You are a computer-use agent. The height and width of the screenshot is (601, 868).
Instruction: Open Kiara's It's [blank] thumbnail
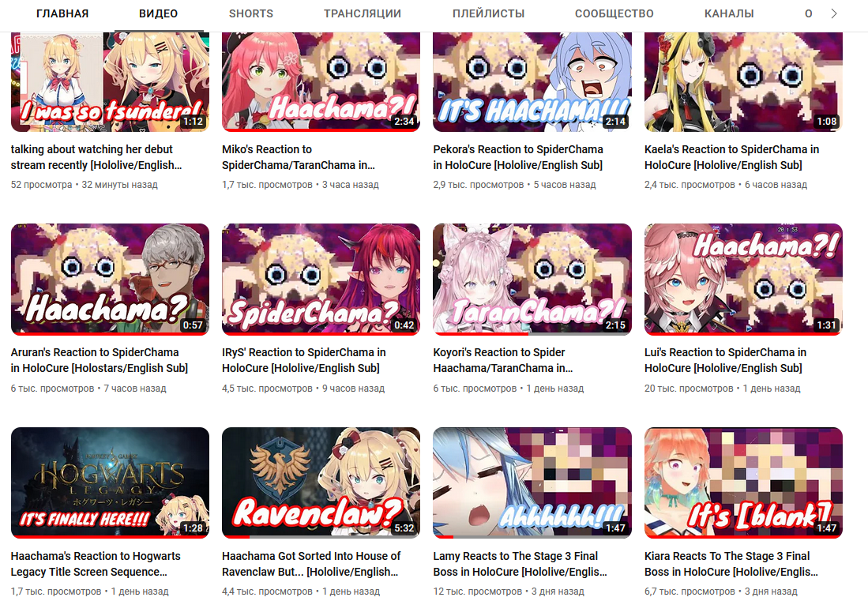(743, 483)
